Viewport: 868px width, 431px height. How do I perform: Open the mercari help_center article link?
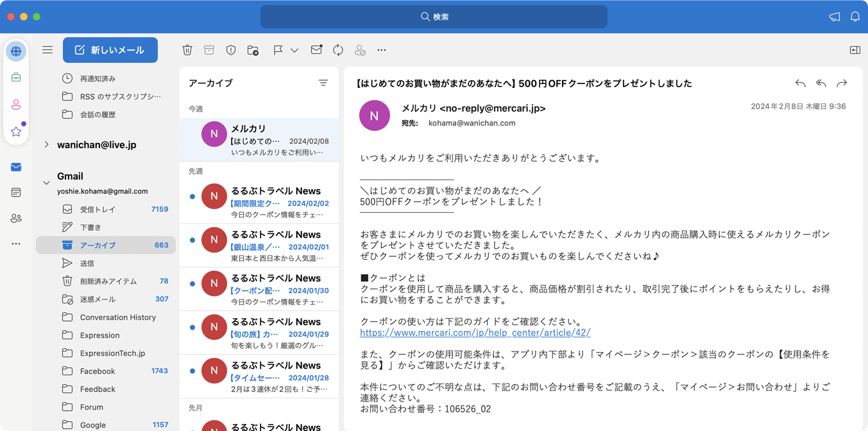pos(475,332)
